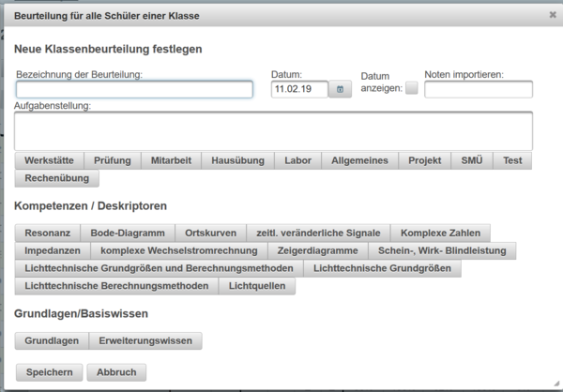Pick the Labor assessment type
Image resolution: width=563 pixels, height=392 pixels.
pos(298,160)
